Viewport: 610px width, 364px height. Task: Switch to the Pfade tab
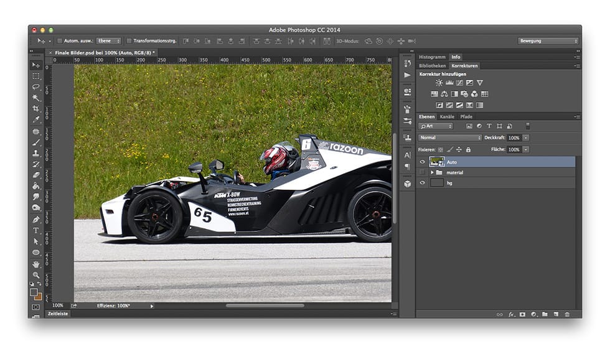tap(466, 117)
